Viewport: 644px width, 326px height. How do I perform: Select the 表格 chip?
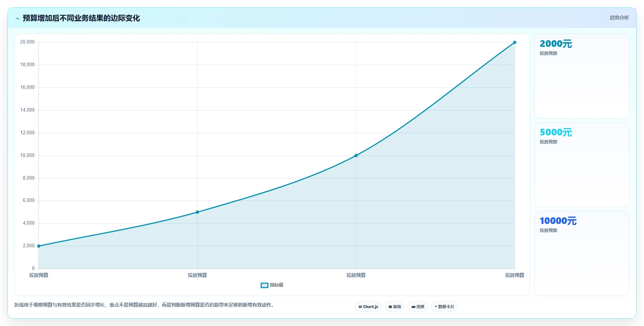[x=395, y=307]
